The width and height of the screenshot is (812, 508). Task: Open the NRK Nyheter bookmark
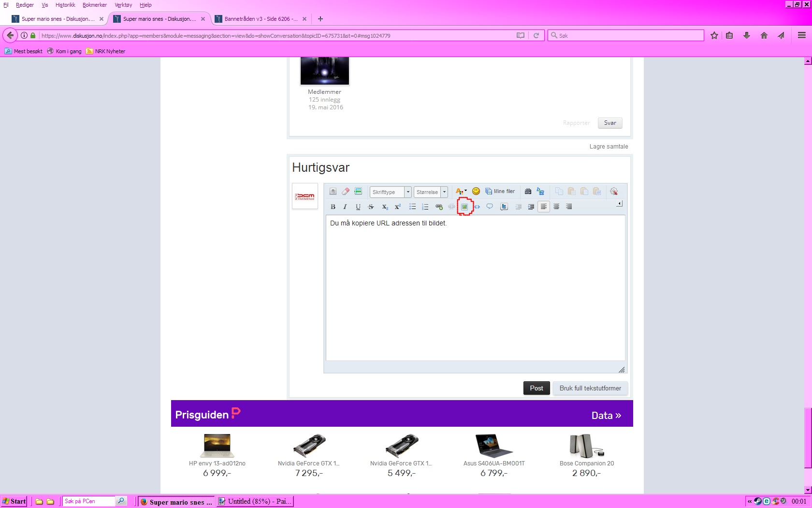tap(106, 51)
